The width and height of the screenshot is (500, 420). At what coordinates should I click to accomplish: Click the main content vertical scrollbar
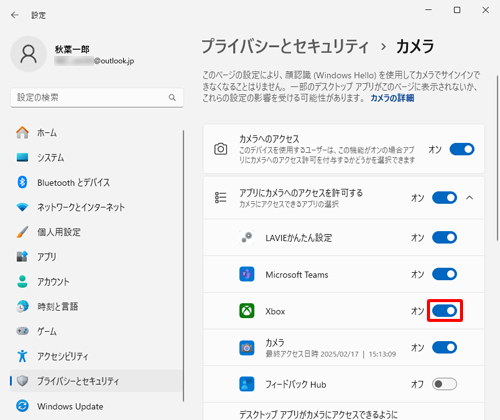[x=498, y=157]
